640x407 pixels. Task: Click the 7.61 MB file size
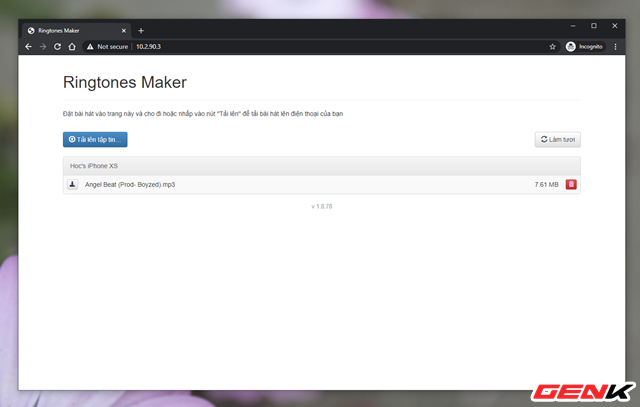(546, 185)
